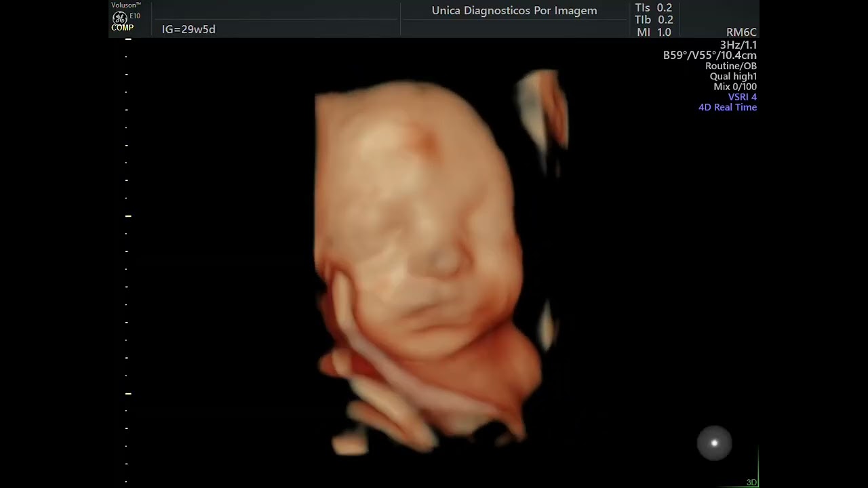Click the RM6C probe label
Viewport: 868px width, 488px height.
[x=741, y=33]
